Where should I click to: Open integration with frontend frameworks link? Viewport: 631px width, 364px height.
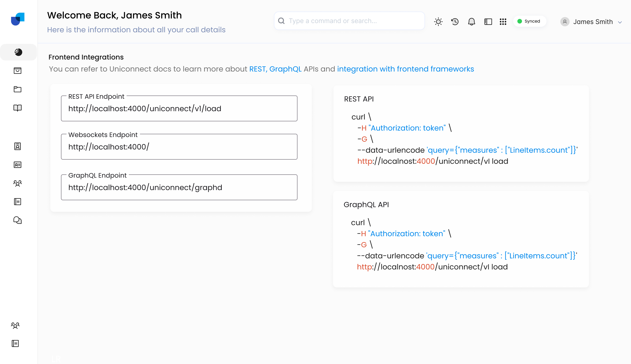tap(405, 69)
